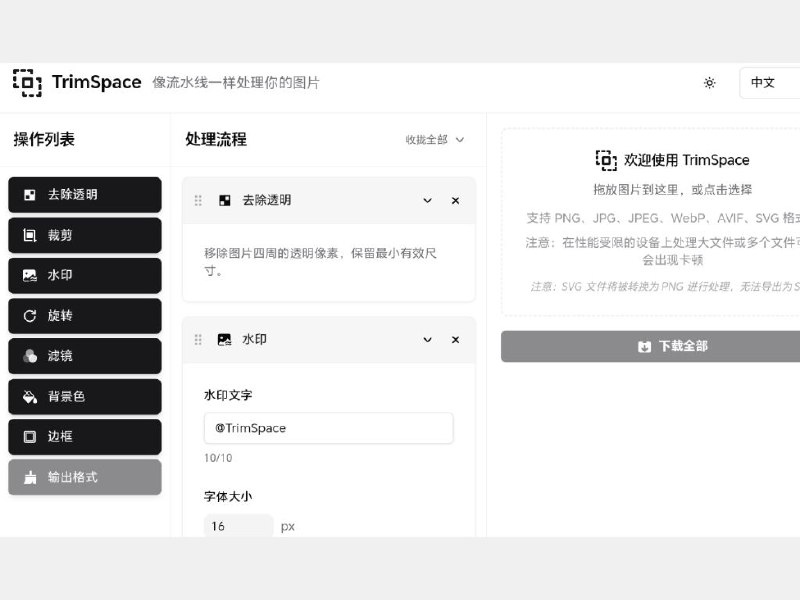Add the 滤镜 filter operation

tap(85, 356)
